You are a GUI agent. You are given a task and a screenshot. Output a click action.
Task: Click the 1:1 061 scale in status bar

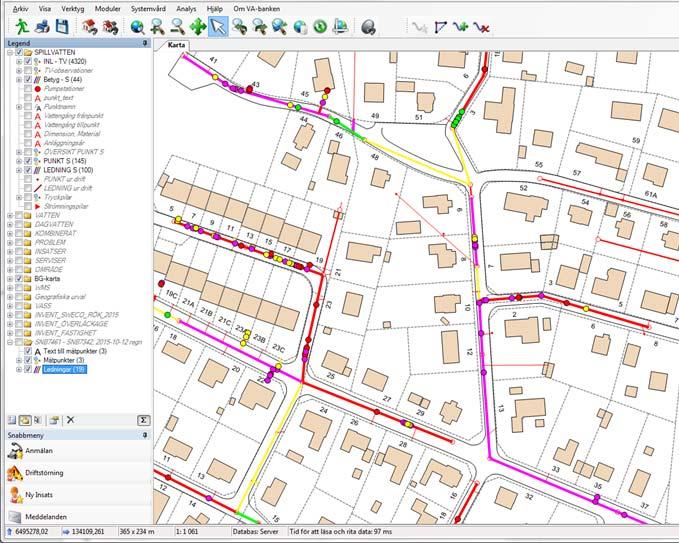click(x=187, y=531)
